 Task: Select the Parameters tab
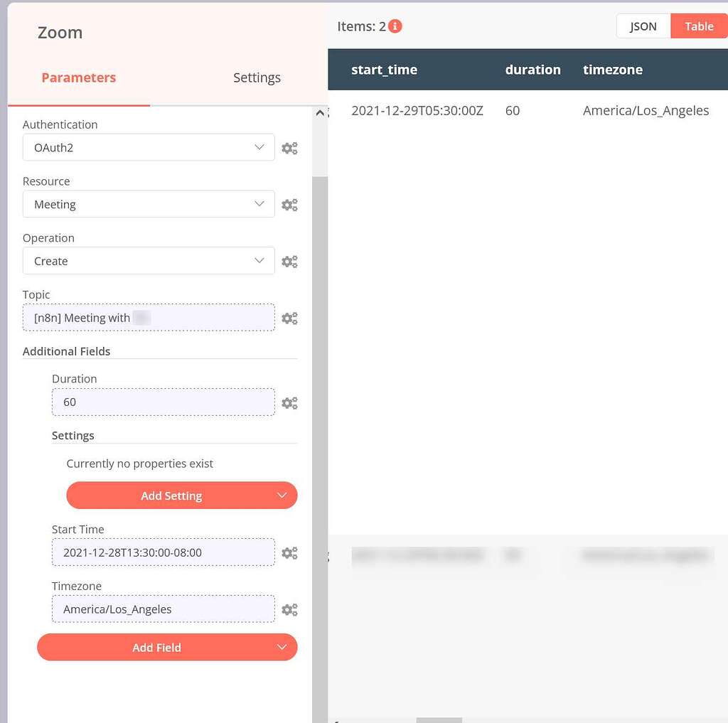78,77
